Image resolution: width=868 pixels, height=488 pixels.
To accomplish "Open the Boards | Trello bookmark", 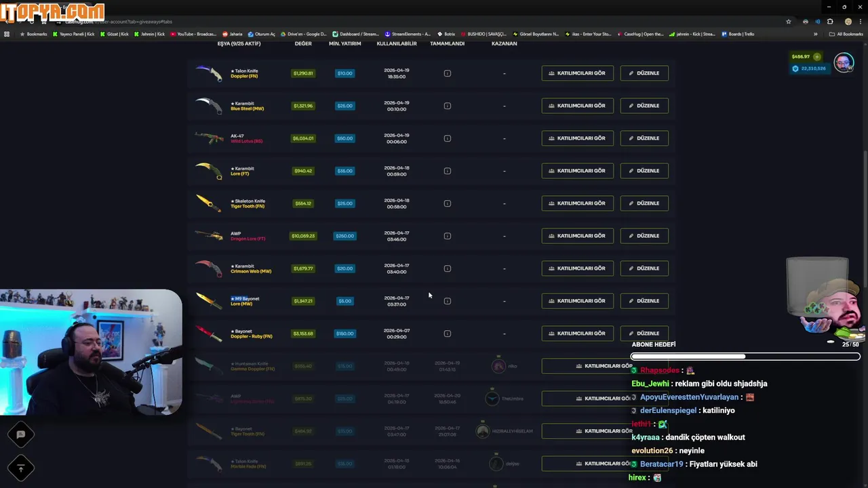I will click(738, 34).
